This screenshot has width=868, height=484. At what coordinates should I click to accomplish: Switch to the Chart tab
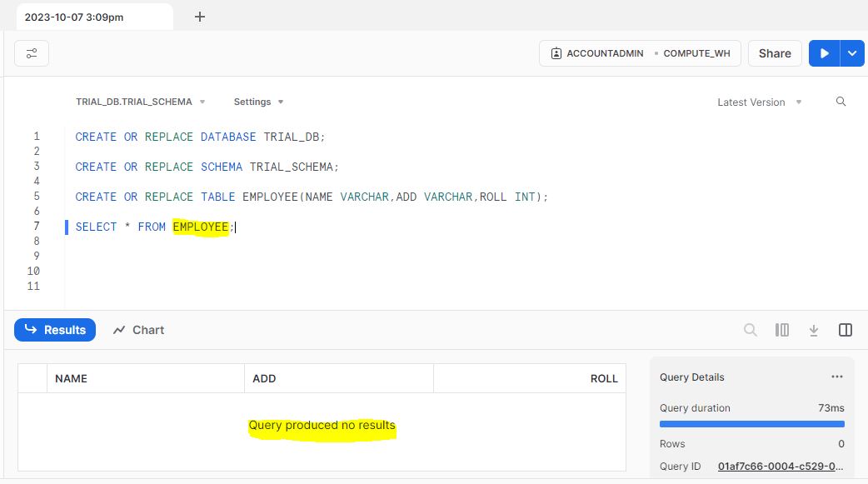pyautogui.click(x=139, y=330)
